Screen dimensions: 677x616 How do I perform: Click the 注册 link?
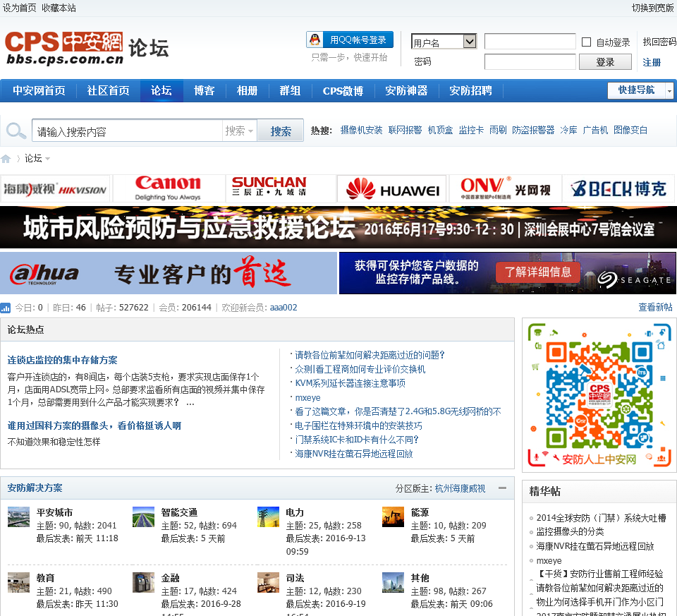[652, 62]
